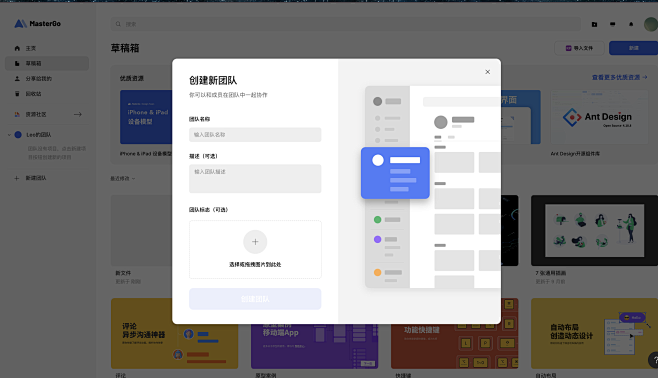
Task: Click the plus icon beside 新建团队
Action: (x=16, y=178)
